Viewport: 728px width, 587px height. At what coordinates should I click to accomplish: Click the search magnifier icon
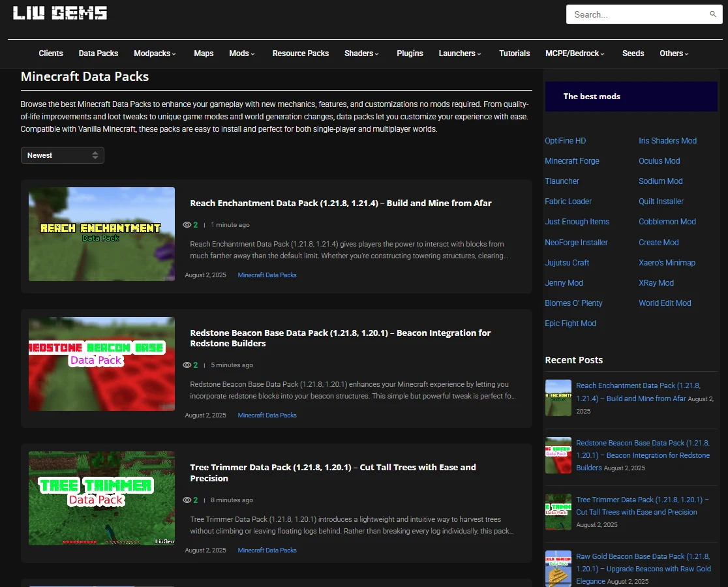[x=713, y=14]
